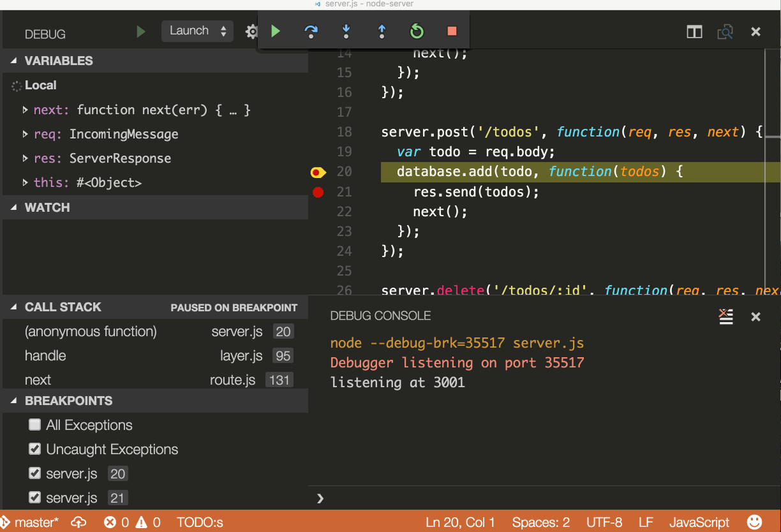Enable the All Exceptions breakpoint

34,425
